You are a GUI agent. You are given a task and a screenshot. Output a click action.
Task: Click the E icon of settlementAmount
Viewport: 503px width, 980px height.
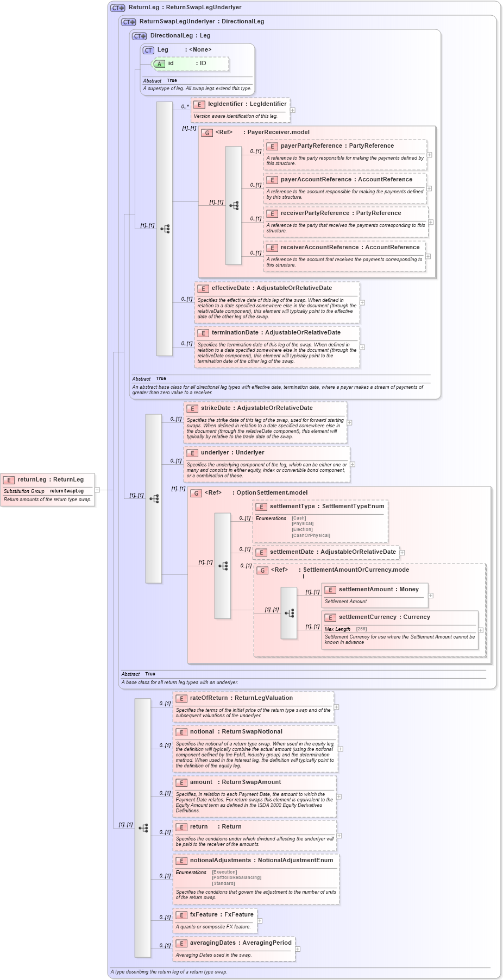point(330,590)
